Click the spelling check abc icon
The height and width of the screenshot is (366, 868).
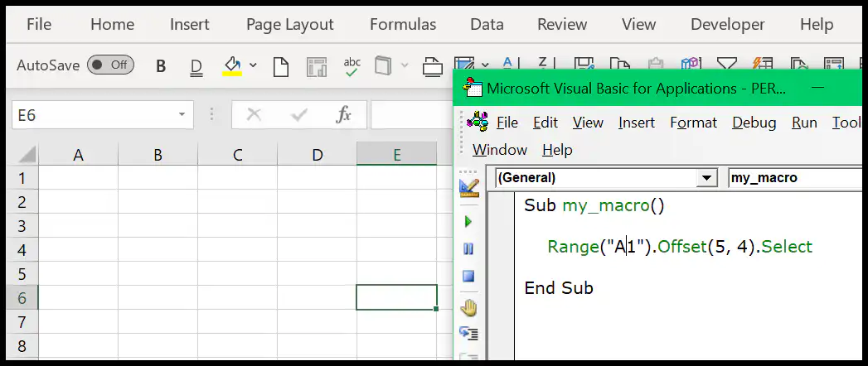[x=352, y=66]
